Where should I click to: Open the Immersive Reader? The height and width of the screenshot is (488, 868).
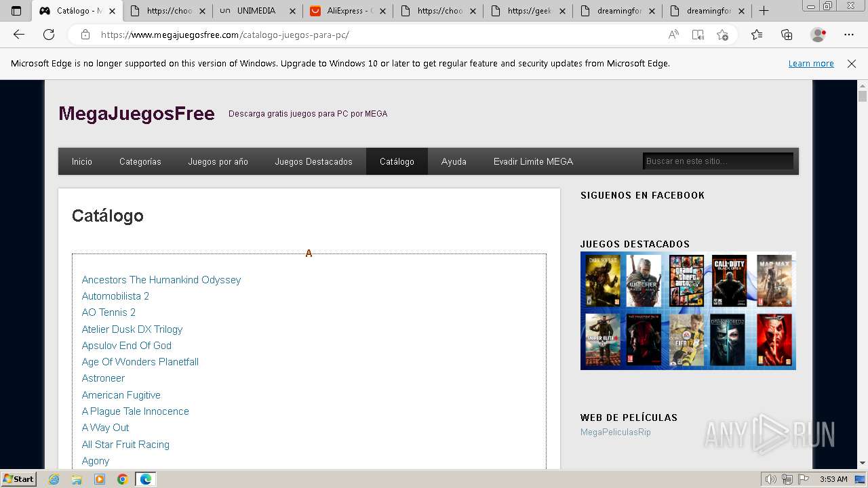(698, 35)
